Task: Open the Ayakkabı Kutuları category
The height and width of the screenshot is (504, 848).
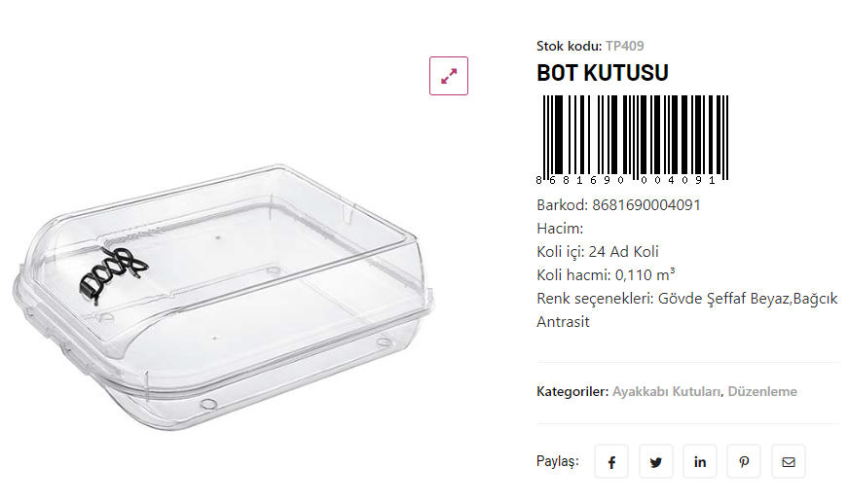Action: point(666,391)
